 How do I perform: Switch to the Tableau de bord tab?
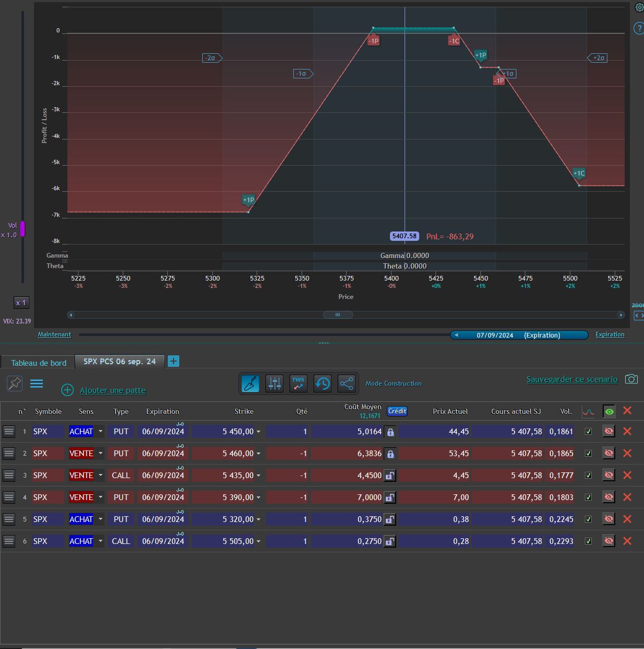(x=39, y=363)
